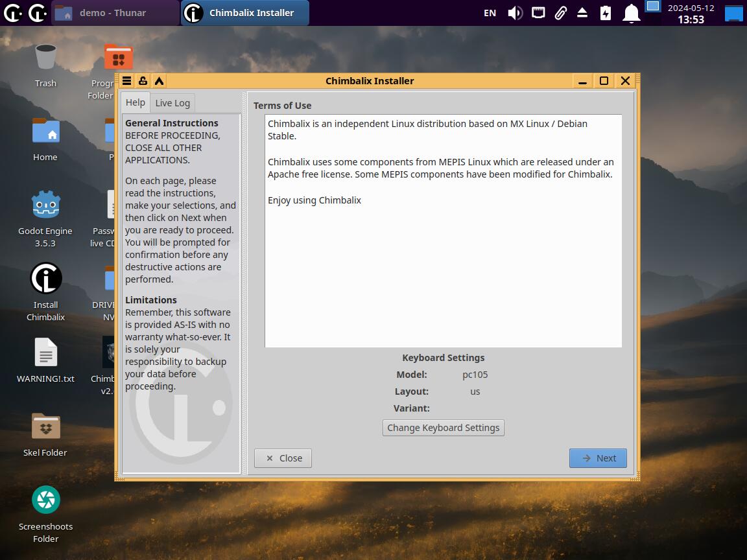Click Change Keyboard Settings button
This screenshot has width=747, height=560.
(x=443, y=428)
